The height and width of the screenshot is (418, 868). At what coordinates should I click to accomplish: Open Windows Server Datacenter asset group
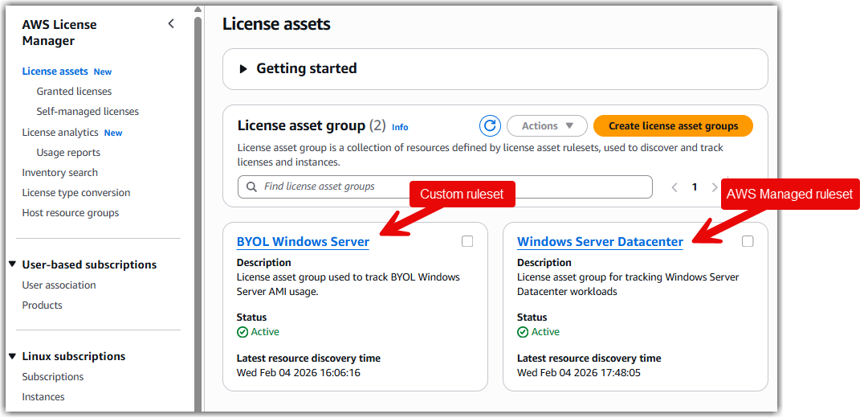[600, 242]
